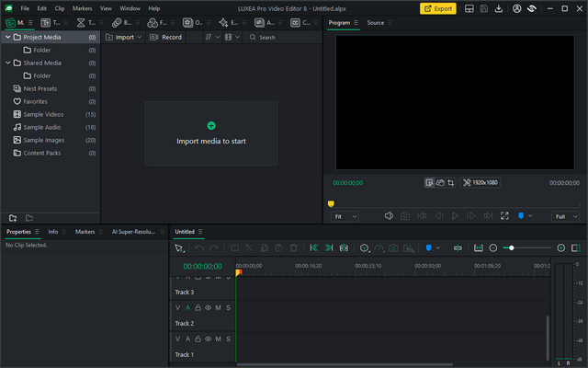Mute Track 2 with M button
This screenshot has height=368, width=588.
pos(219,308)
